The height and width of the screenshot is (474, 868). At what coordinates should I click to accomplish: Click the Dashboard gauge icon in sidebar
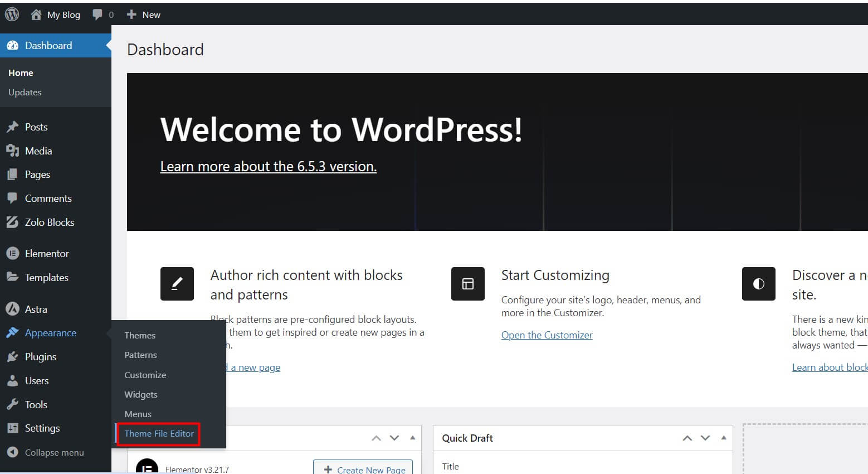point(12,46)
